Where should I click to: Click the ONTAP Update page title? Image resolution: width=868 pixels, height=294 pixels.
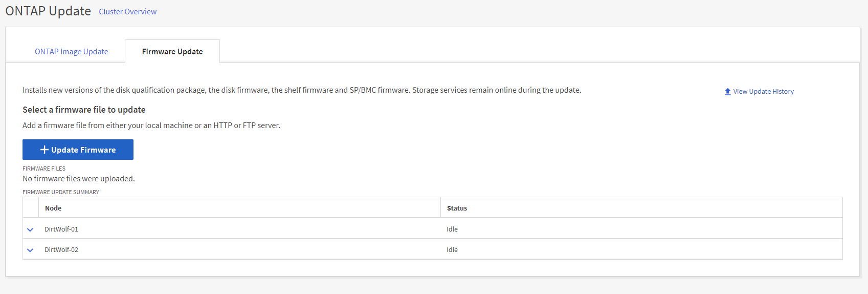click(48, 11)
